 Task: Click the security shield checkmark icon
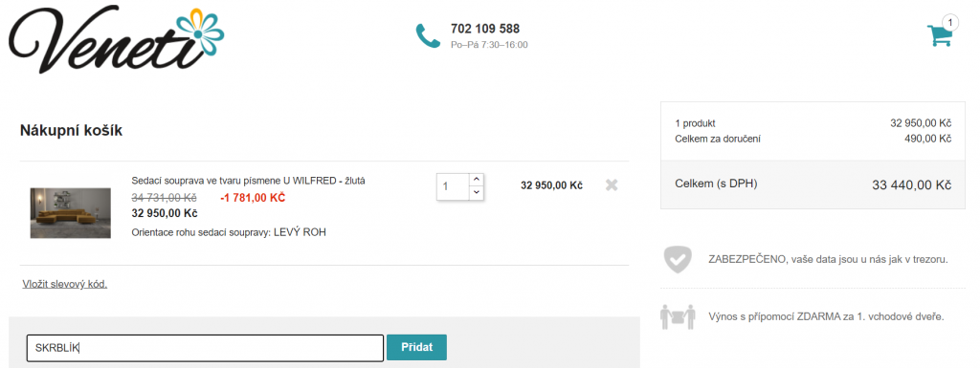(677, 259)
